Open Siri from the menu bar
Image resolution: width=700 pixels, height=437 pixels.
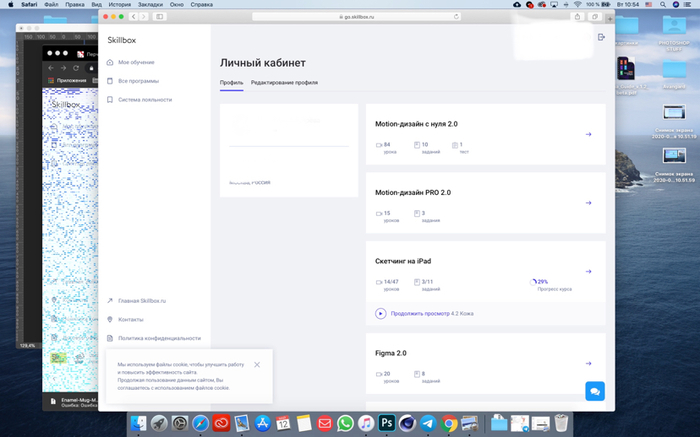[675, 4]
